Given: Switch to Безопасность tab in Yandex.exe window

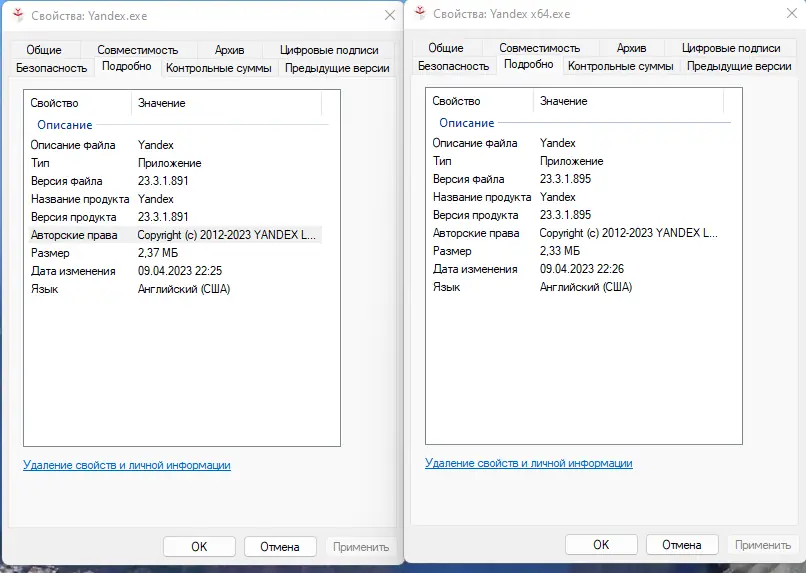Looking at the screenshot, I should tap(51, 68).
